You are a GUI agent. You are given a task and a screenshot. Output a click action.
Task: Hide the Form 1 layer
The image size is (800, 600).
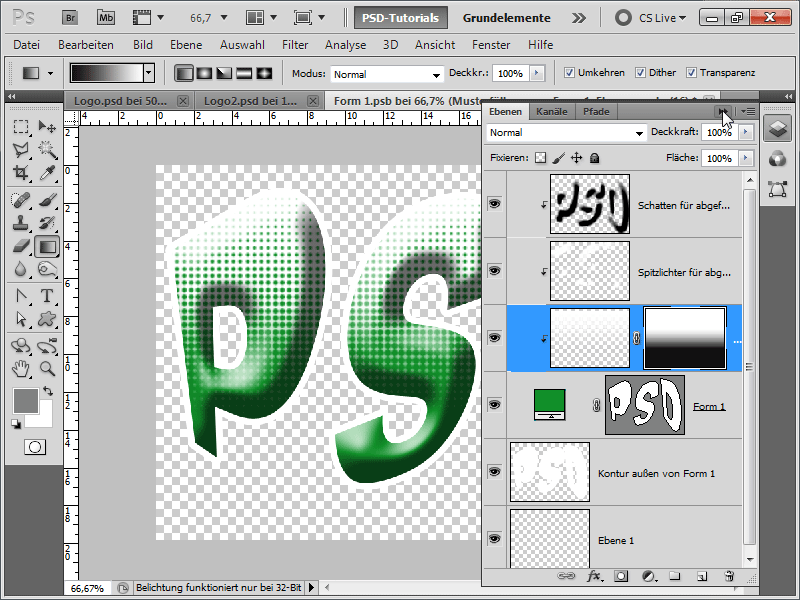click(494, 405)
